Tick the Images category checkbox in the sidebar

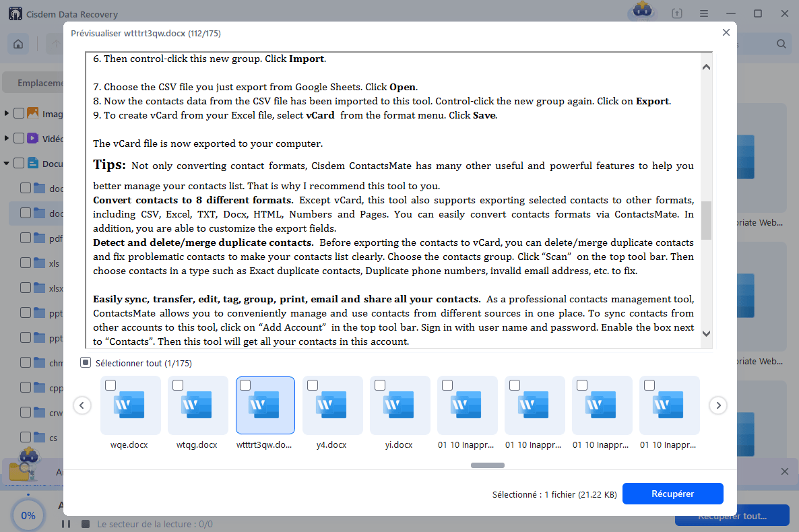(19, 113)
